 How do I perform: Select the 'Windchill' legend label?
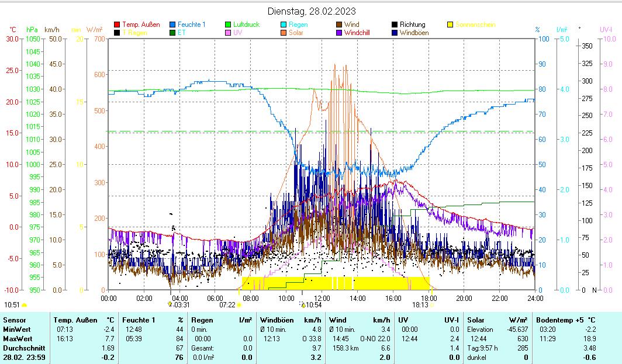point(357,33)
